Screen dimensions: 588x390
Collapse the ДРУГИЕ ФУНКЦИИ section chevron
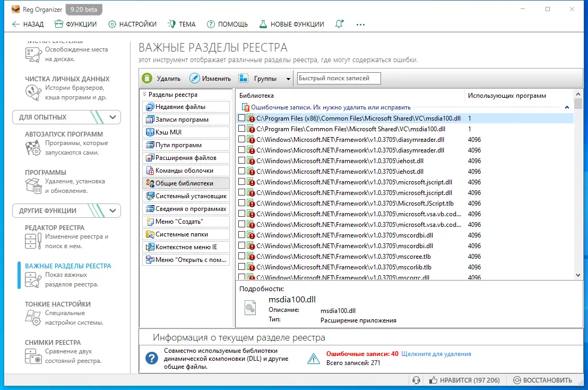(x=113, y=210)
